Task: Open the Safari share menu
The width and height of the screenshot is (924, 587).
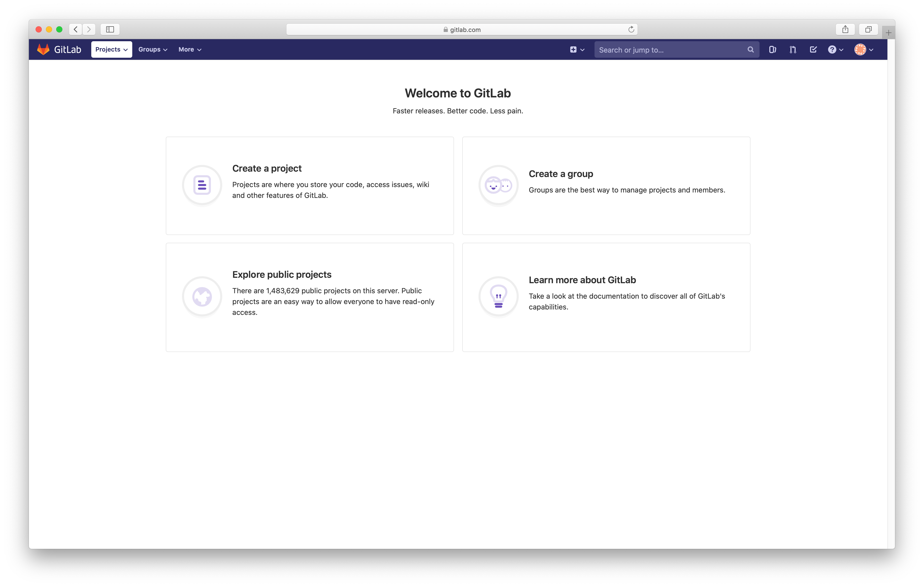Action: click(845, 29)
